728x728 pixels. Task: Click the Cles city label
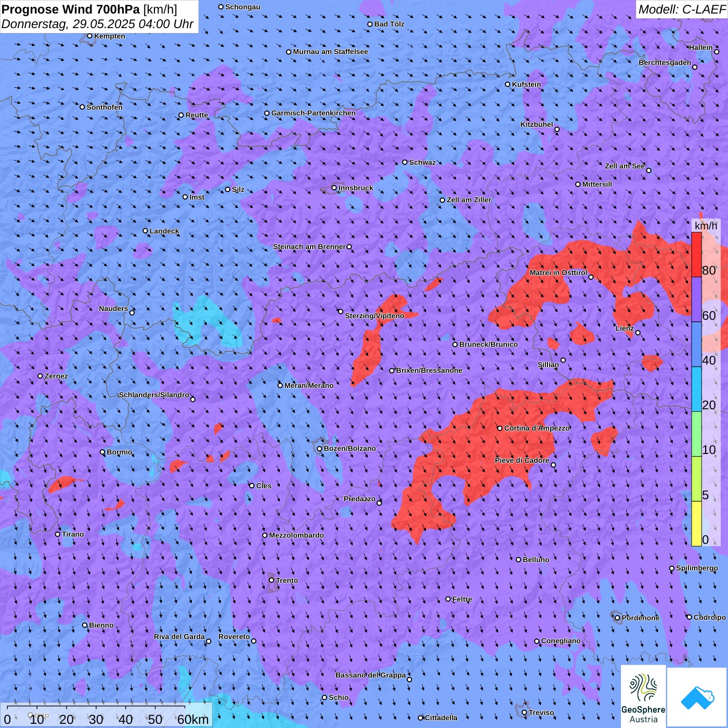(264, 486)
